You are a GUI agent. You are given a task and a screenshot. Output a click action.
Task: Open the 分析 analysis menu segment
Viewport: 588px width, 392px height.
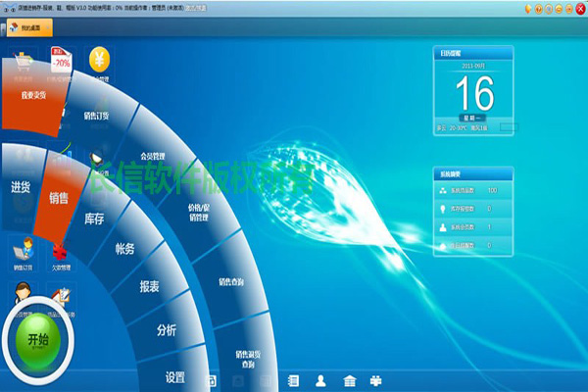[167, 330]
